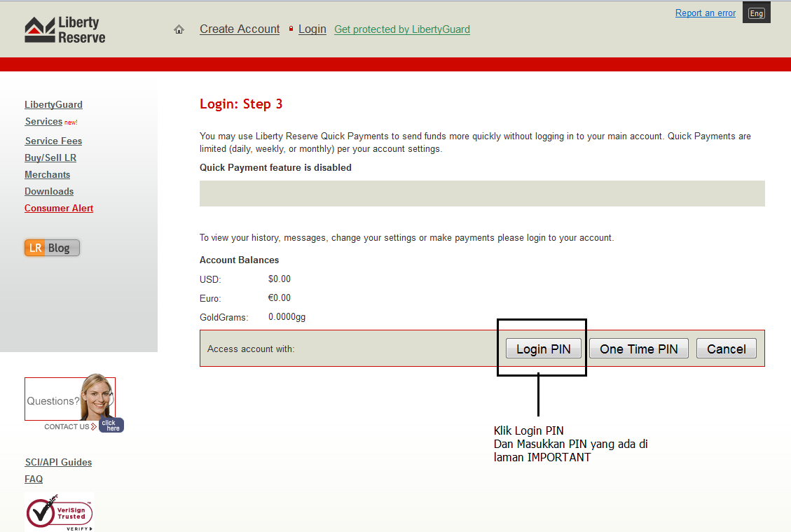This screenshot has height=532, width=791.
Task: Open Service Fees in the sidebar
Action: click(x=53, y=141)
